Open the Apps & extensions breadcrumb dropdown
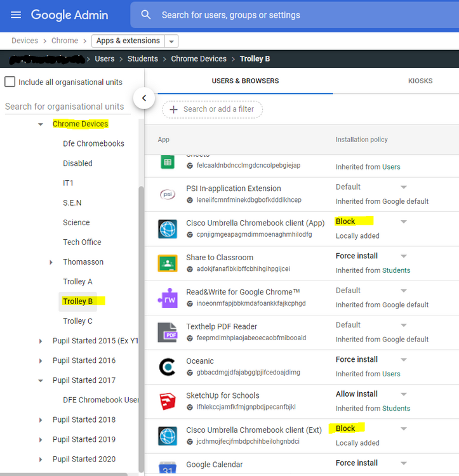Image resolution: width=459 pixels, height=476 pixels. coord(171,41)
